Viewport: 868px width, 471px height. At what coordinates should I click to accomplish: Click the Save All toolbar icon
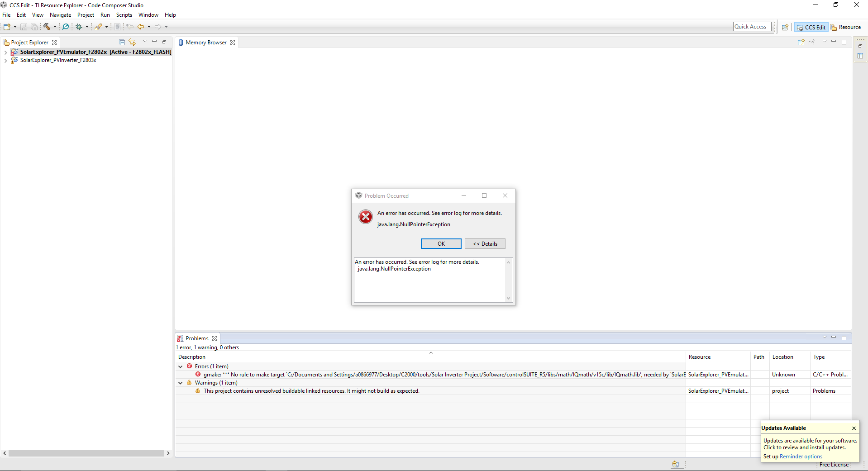(34, 27)
